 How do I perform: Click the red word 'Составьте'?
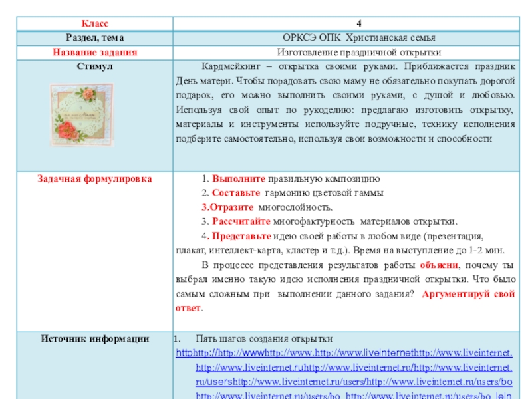pyautogui.click(x=237, y=193)
